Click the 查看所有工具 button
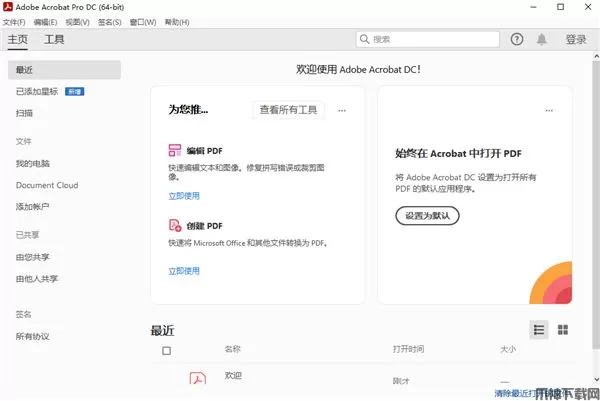The image size is (600, 401). point(289,110)
